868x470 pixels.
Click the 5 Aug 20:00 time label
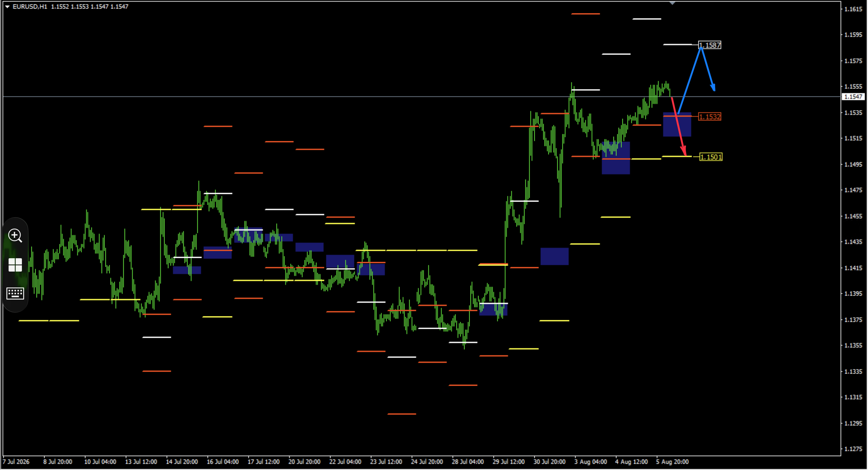click(x=672, y=461)
